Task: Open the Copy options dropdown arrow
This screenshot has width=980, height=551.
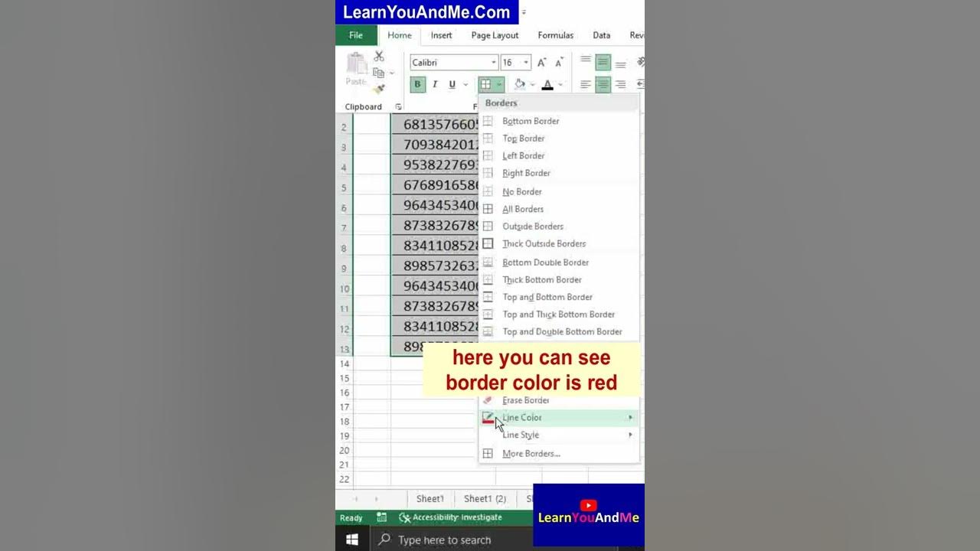Action: coord(391,73)
